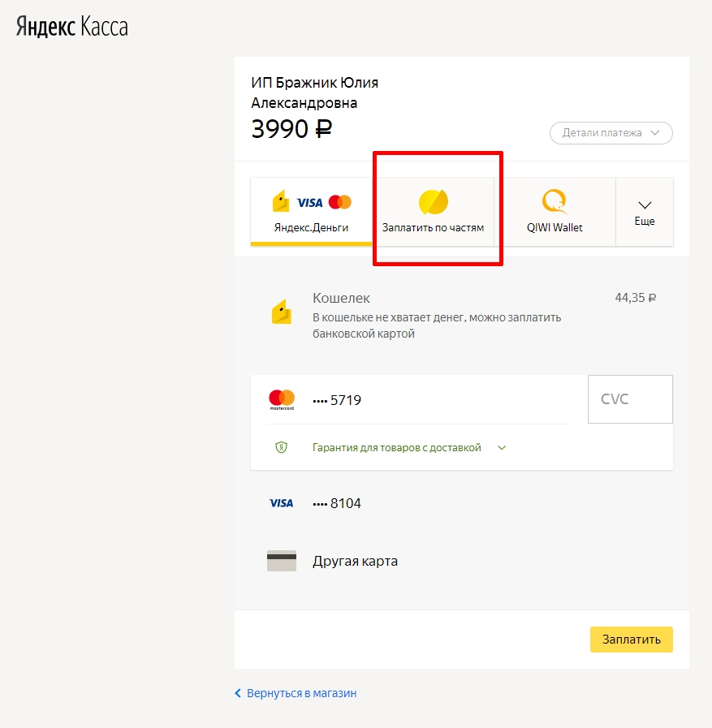The image size is (712, 728).
Task: Open the Еще payment methods expander
Action: (645, 212)
